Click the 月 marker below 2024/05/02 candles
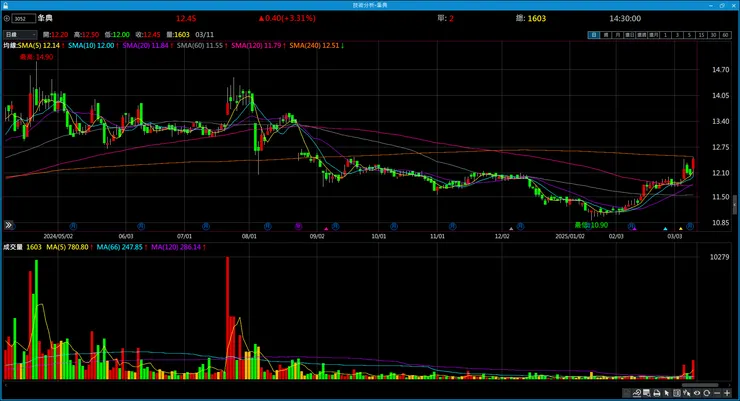740x401 pixels. pyautogui.click(x=73, y=226)
